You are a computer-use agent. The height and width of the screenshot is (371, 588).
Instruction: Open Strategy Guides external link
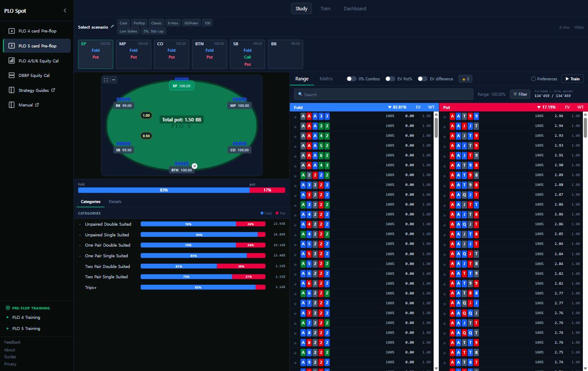tap(37, 90)
